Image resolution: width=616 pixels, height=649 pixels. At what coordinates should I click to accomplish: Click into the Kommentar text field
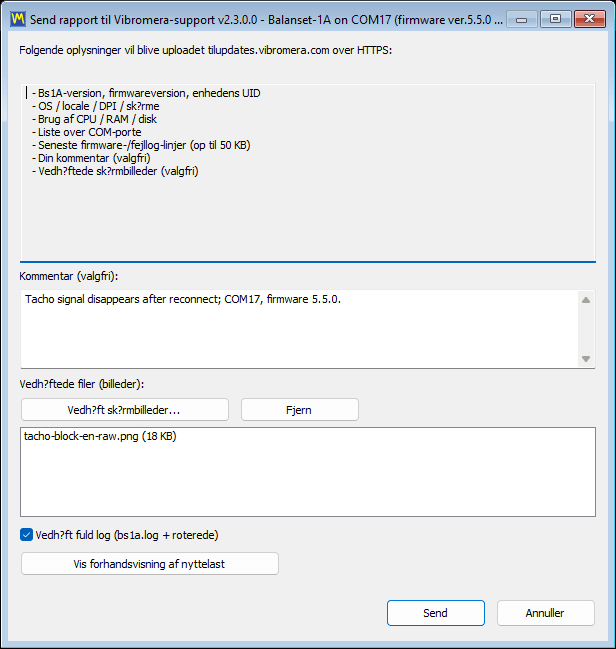(x=299, y=329)
